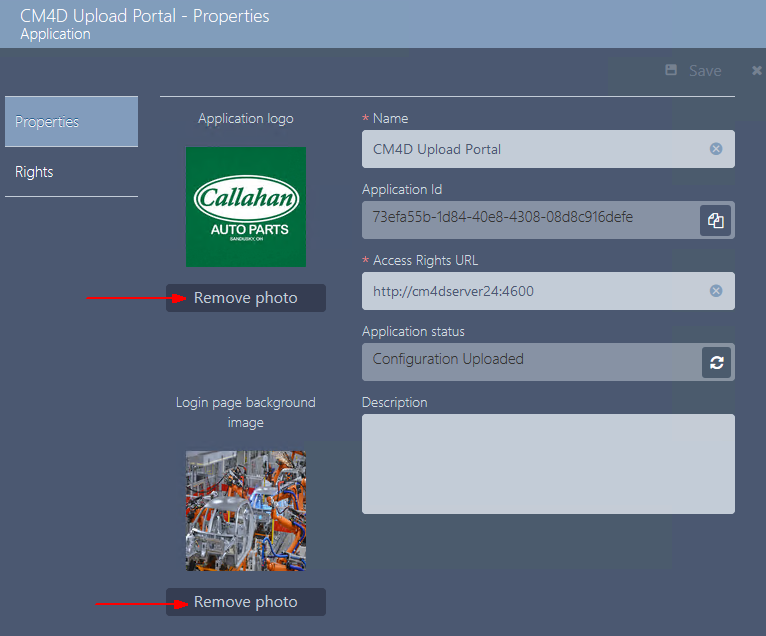The image size is (766, 636).
Task: Refresh the Application status
Action: (716, 363)
